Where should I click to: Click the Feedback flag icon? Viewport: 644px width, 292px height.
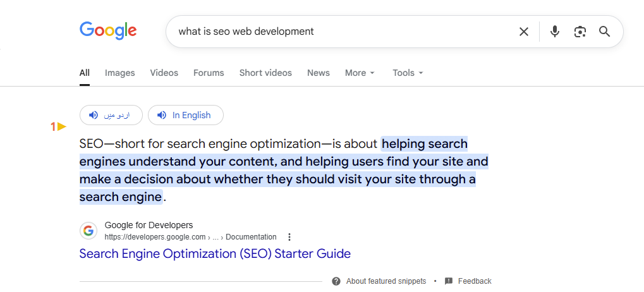pos(449,281)
